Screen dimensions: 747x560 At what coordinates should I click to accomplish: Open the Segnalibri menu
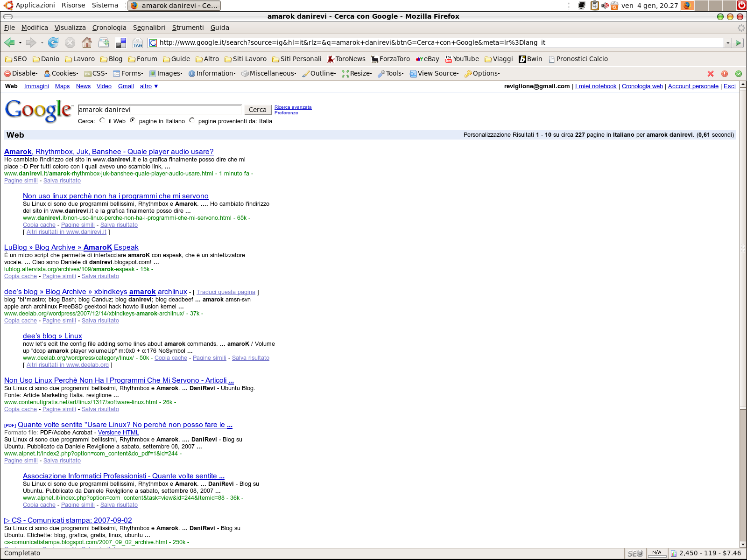click(x=149, y=28)
